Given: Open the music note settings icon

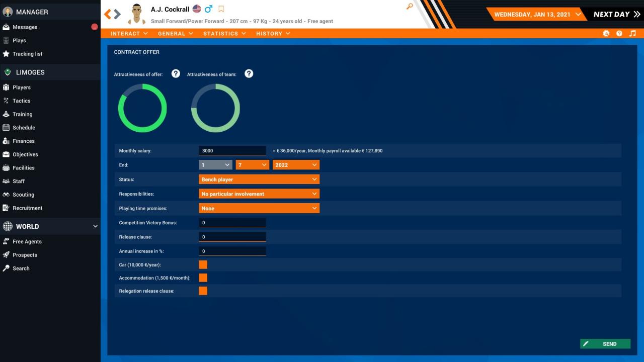Looking at the screenshot, I should pos(632,34).
